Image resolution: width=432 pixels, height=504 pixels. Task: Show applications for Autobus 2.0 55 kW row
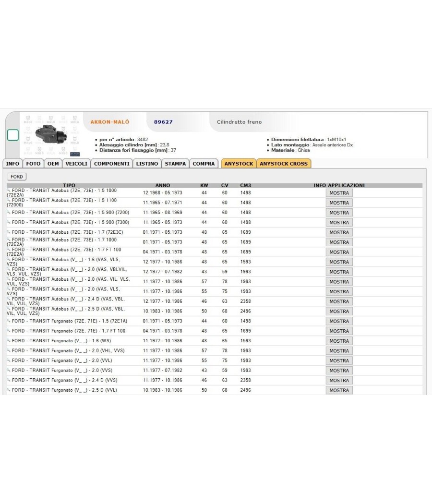coord(339,291)
